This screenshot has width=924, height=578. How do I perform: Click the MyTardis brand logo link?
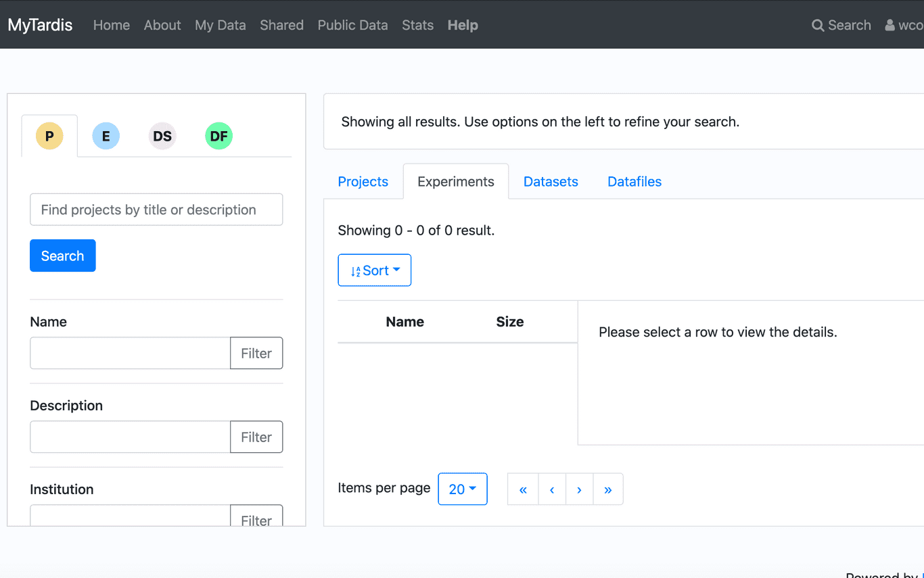pos(41,25)
